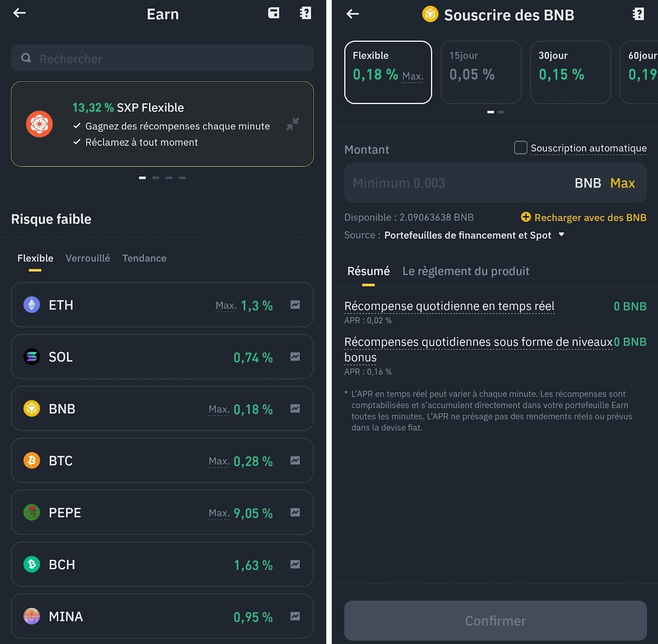Screen dimensions: 658x644
Task: Open the orders history icon on Earn screen
Action: tap(273, 13)
